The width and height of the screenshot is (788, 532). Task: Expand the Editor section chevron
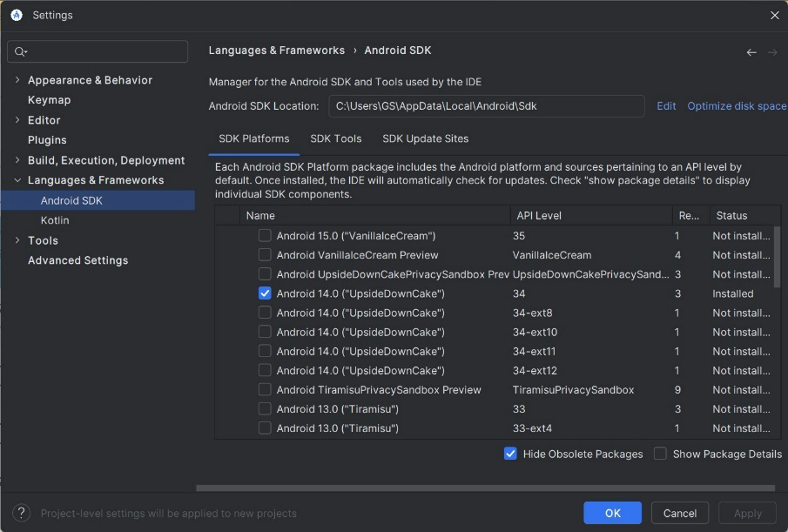tap(17, 120)
